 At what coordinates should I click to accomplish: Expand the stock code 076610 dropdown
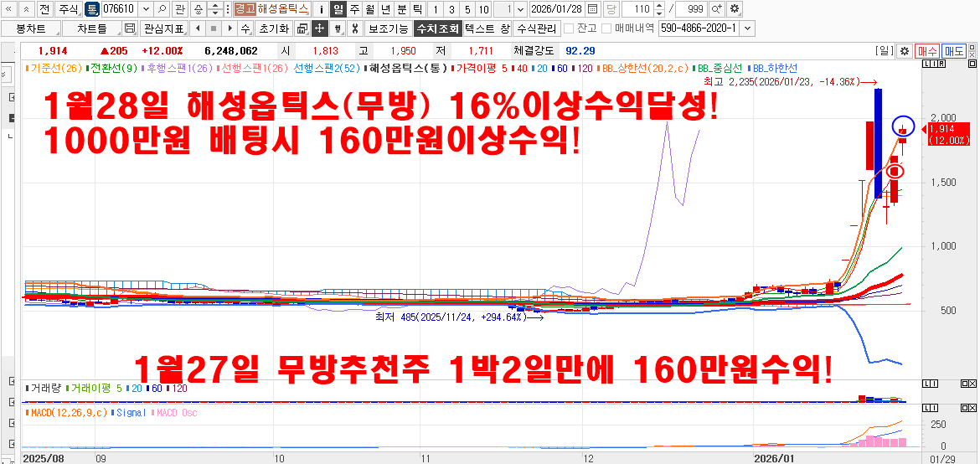146,9
